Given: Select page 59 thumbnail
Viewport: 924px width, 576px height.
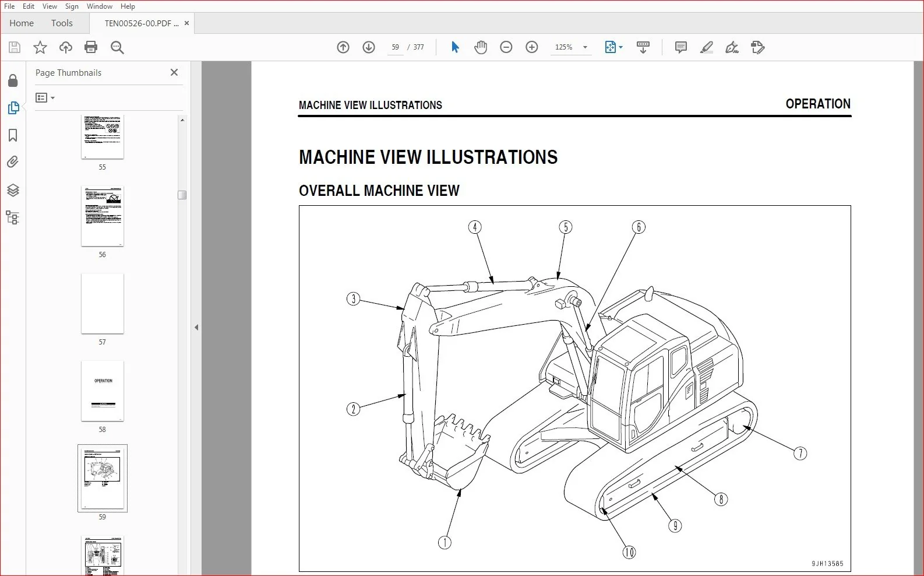Looking at the screenshot, I should [x=103, y=479].
